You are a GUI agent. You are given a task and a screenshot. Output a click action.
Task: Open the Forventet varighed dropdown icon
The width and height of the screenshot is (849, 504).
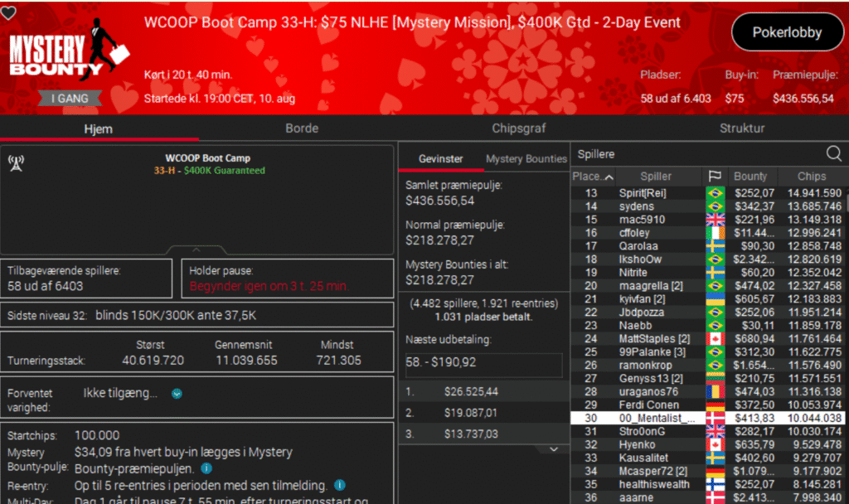(x=177, y=394)
